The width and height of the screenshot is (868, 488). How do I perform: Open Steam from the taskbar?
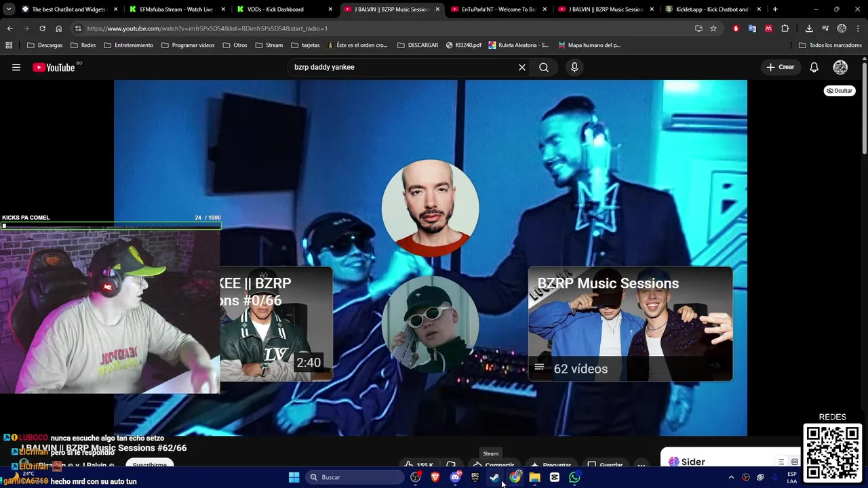pos(495,477)
